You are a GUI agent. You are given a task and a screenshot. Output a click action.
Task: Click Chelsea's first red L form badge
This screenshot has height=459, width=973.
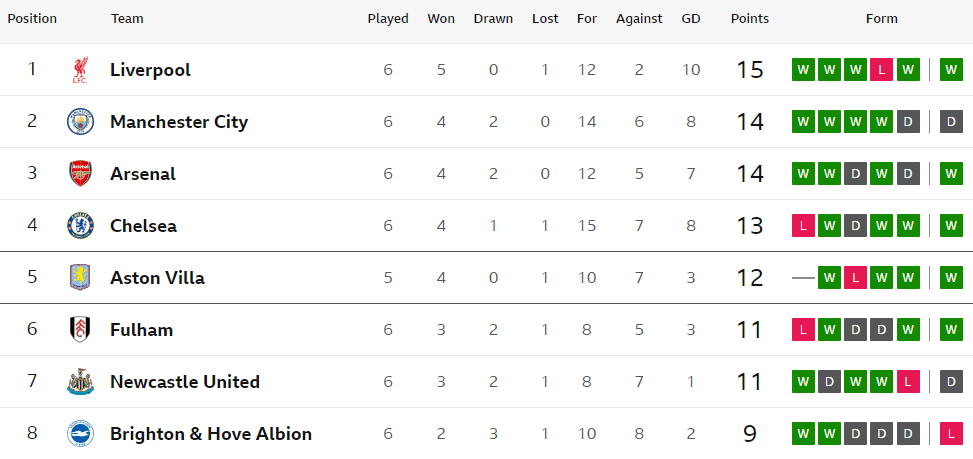pyautogui.click(x=803, y=226)
